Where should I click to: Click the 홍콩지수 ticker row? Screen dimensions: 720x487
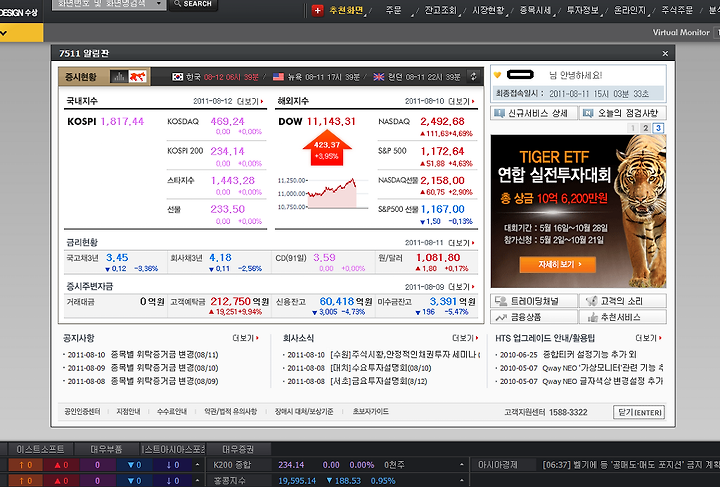click(338, 481)
